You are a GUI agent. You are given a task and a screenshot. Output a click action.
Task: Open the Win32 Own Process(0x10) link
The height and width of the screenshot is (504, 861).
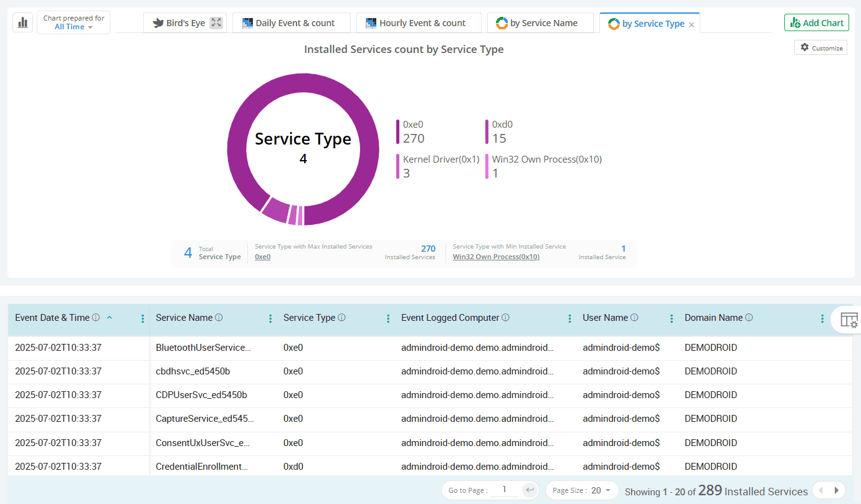(496, 257)
